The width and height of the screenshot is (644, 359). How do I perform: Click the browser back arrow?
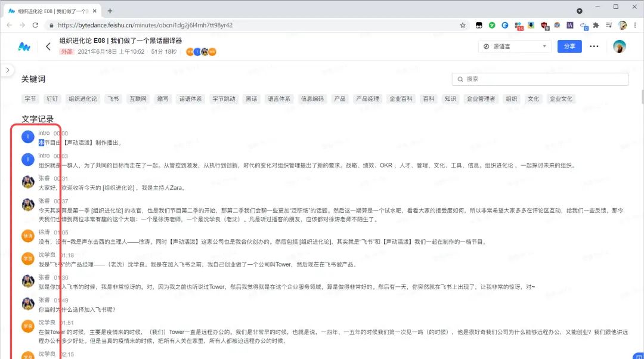[10, 25]
